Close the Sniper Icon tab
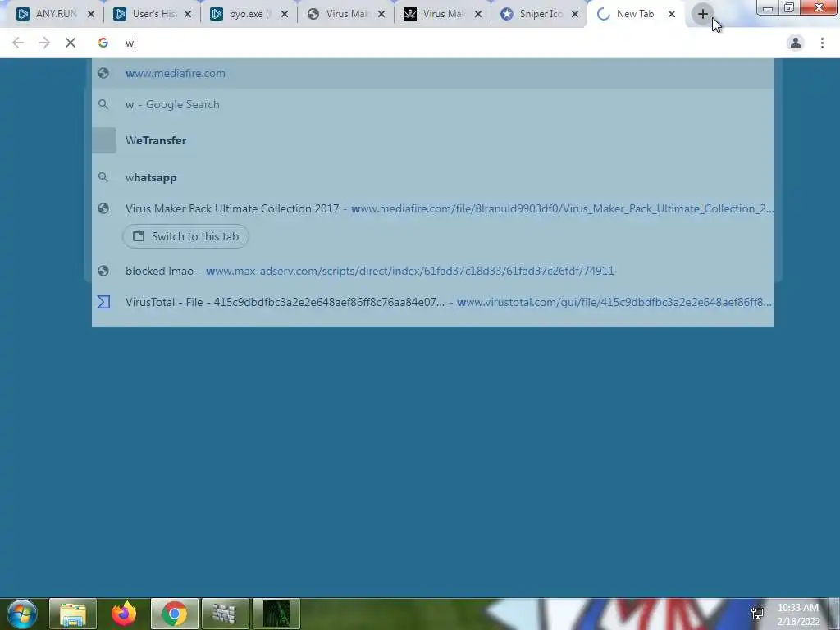The width and height of the screenshot is (840, 630). coord(575,14)
